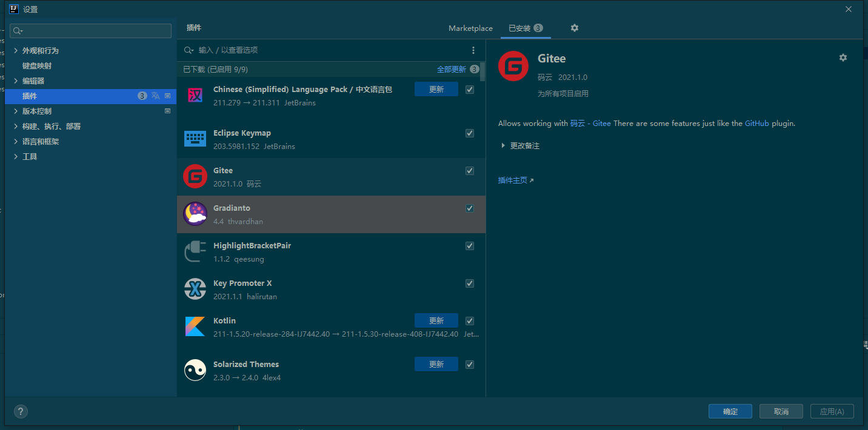Expand the 版本控制 settings node

16,111
